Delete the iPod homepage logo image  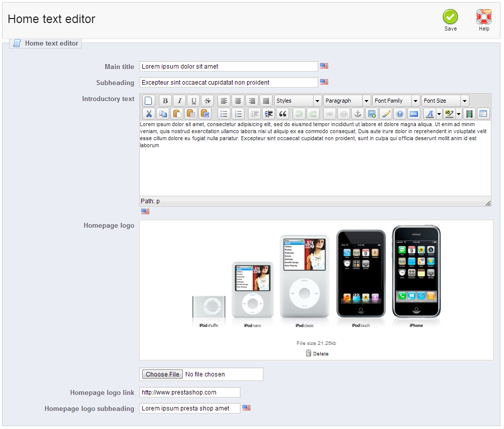(x=318, y=353)
